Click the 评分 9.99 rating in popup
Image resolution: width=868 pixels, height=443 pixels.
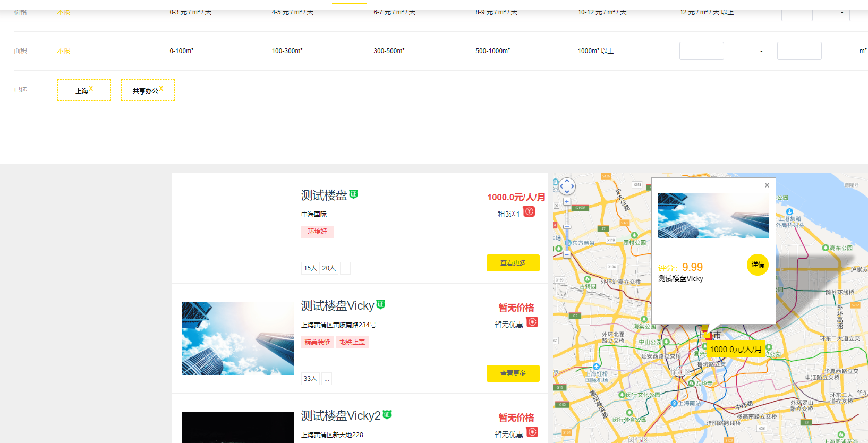click(680, 267)
